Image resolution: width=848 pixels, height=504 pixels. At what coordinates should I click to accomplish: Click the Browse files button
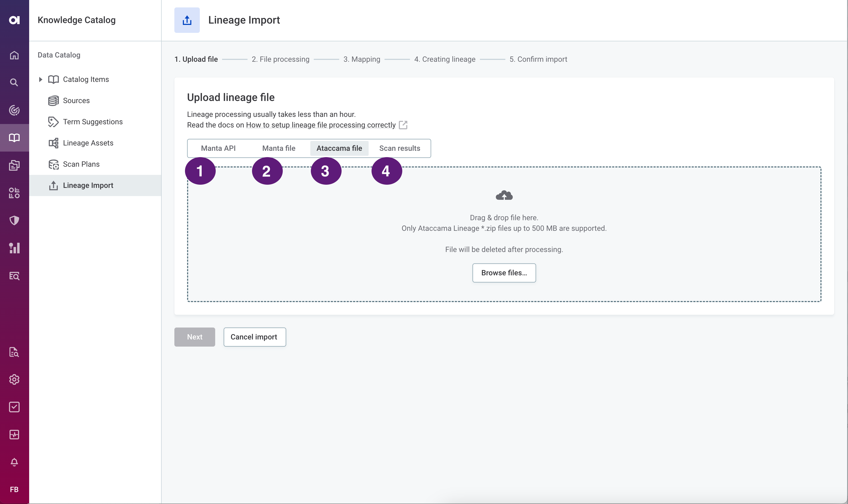tap(504, 273)
